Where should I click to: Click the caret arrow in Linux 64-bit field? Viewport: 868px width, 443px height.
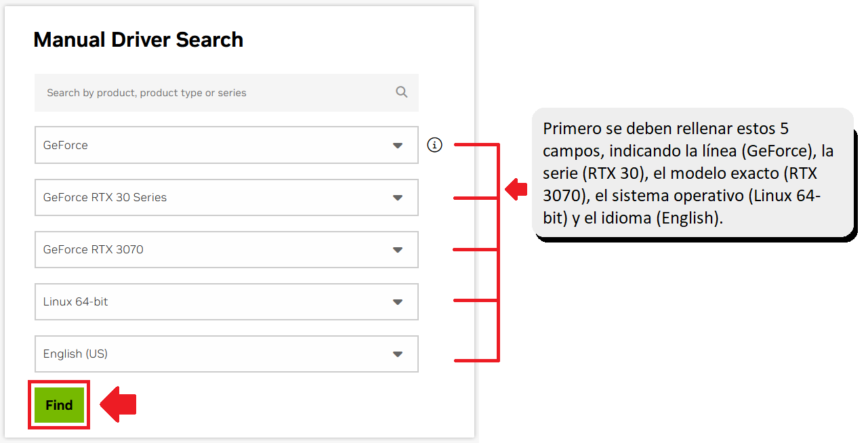398,302
